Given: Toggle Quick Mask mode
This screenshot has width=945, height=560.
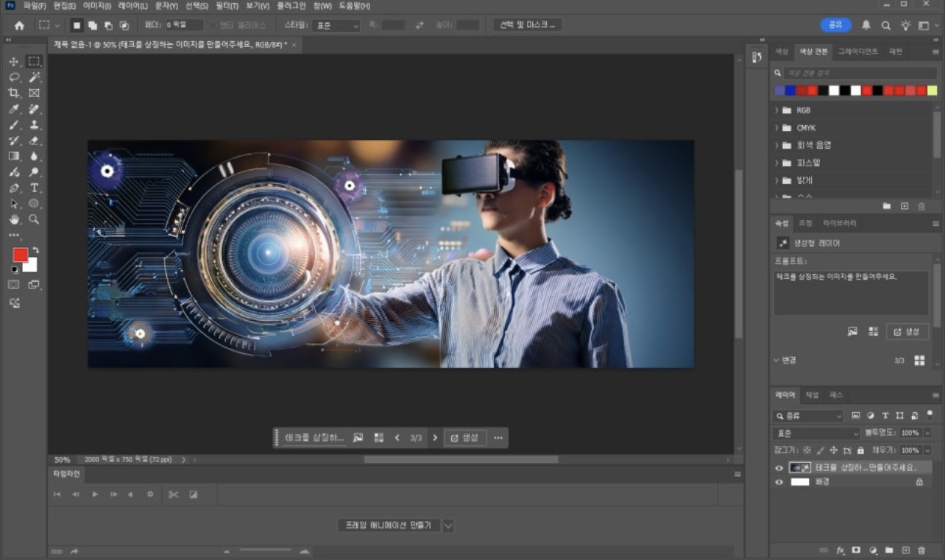Looking at the screenshot, I should pos(14,284).
